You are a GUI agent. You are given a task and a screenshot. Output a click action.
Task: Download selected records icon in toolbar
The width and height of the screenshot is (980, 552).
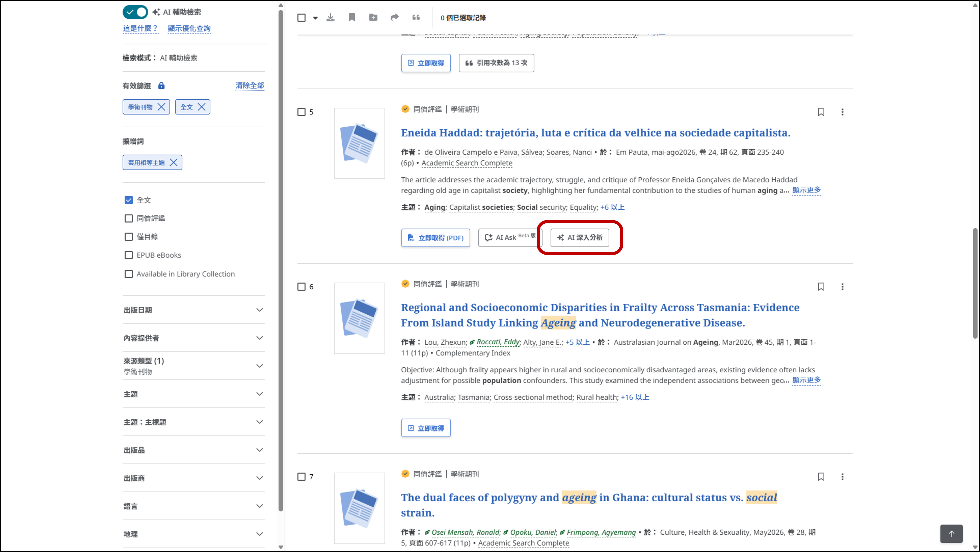(331, 18)
